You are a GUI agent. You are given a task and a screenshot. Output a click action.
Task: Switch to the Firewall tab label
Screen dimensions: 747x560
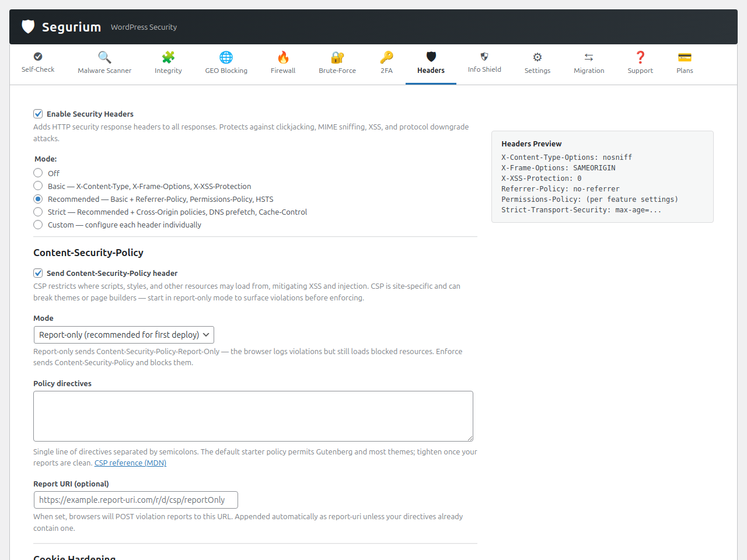[x=283, y=71]
